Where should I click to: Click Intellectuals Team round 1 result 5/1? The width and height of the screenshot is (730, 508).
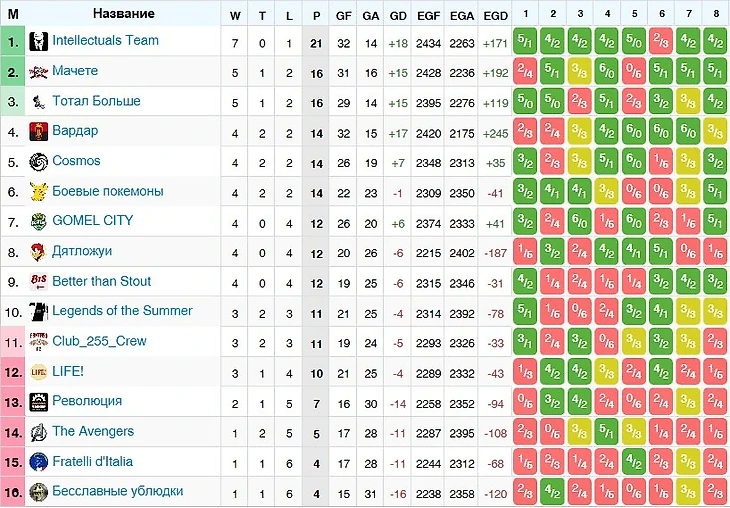pyautogui.click(x=526, y=42)
